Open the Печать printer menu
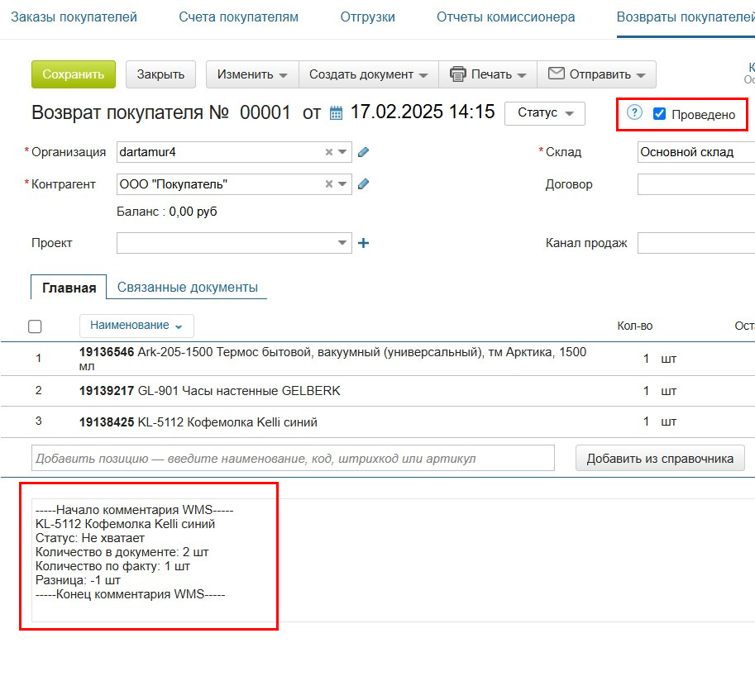755x700 pixels. [488, 74]
